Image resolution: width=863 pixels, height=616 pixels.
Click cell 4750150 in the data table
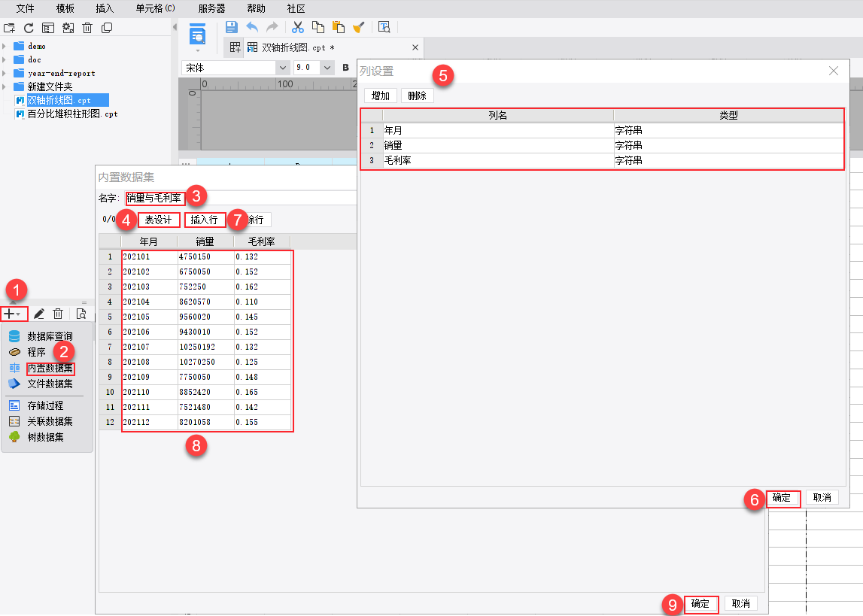(x=206, y=256)
